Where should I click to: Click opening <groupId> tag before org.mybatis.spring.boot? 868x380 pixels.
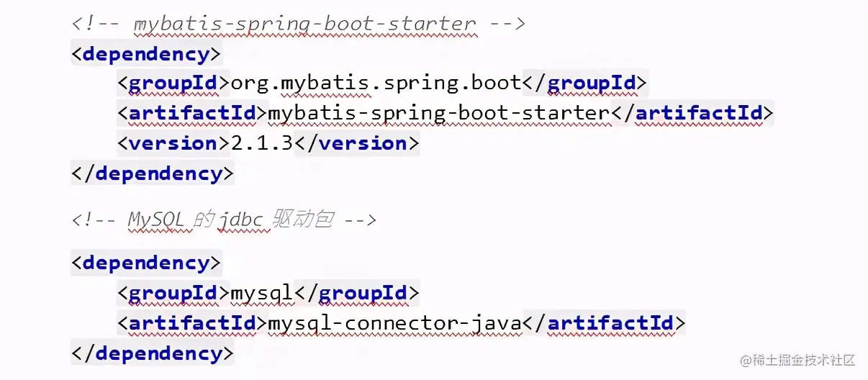point(173,83)
